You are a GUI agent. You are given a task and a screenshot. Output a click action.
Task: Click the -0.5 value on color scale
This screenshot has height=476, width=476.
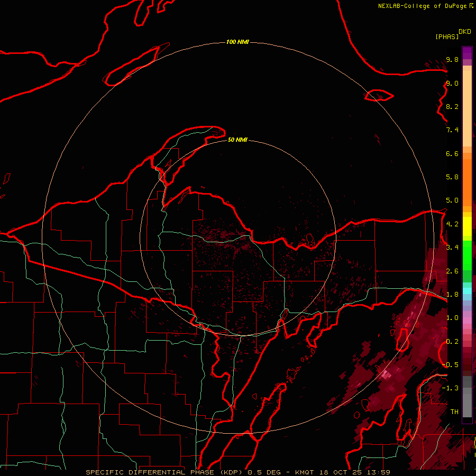[450, 365]
